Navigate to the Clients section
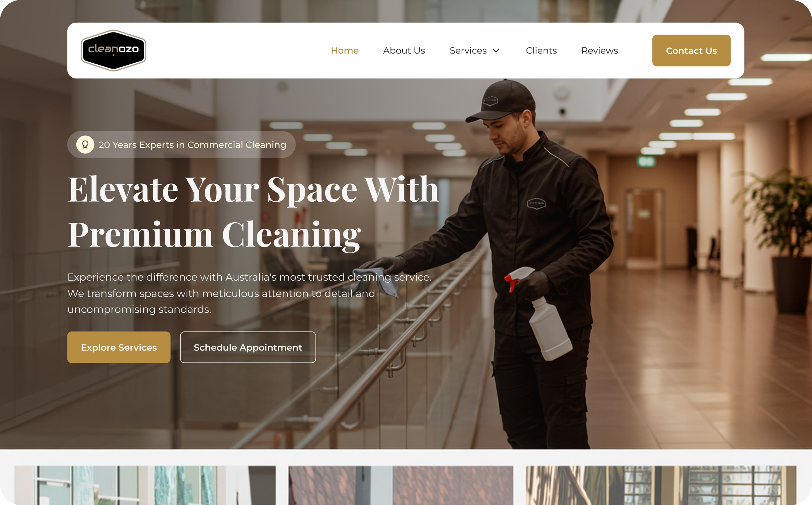Screen dimensions: 812x505 541,50
